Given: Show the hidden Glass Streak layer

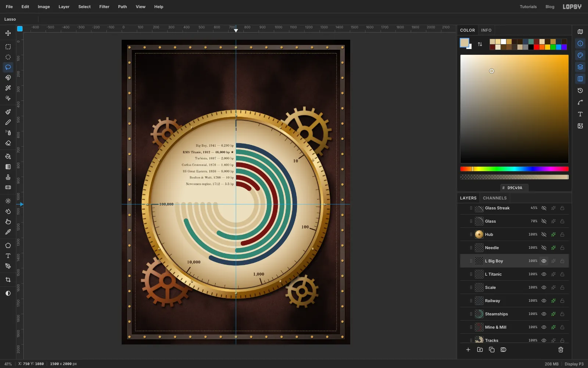Looking at the screenshot, I should 544,208.
